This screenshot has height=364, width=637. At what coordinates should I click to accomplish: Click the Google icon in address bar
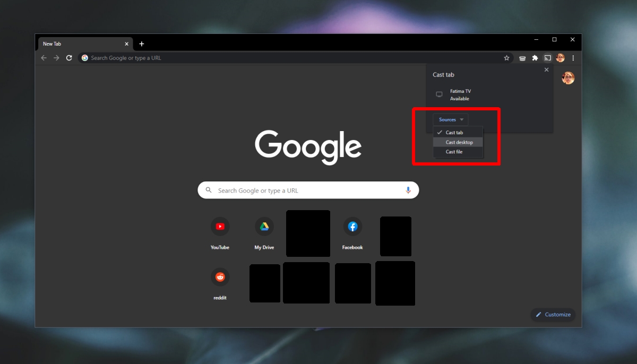point(85,58)
